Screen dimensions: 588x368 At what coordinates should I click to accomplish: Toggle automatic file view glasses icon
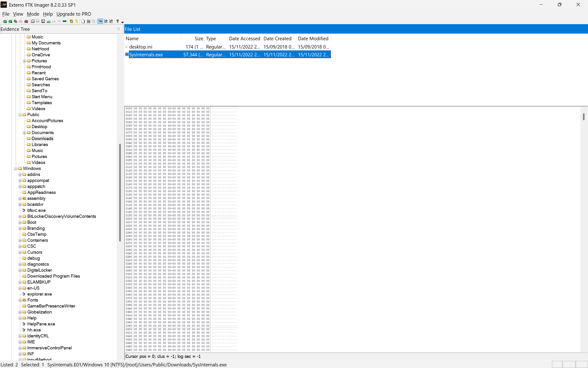tap(100, 21)
